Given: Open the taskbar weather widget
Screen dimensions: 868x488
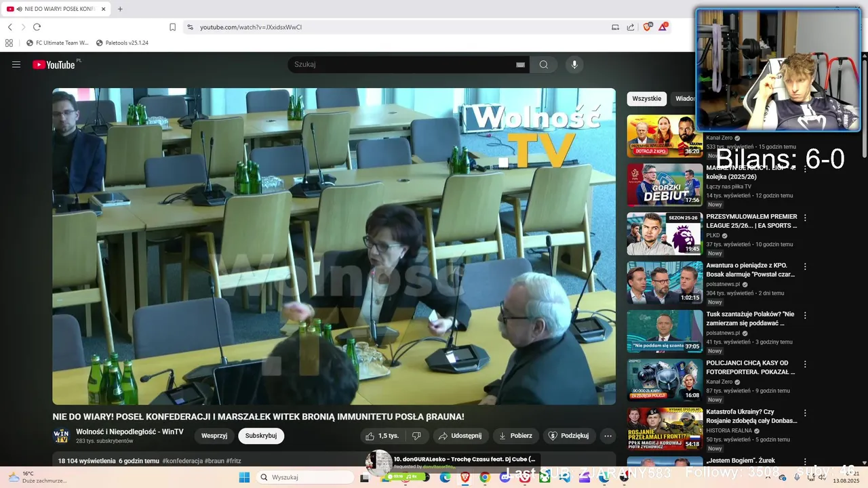Looking at the screenshot, I should click(x=37, y=477).
